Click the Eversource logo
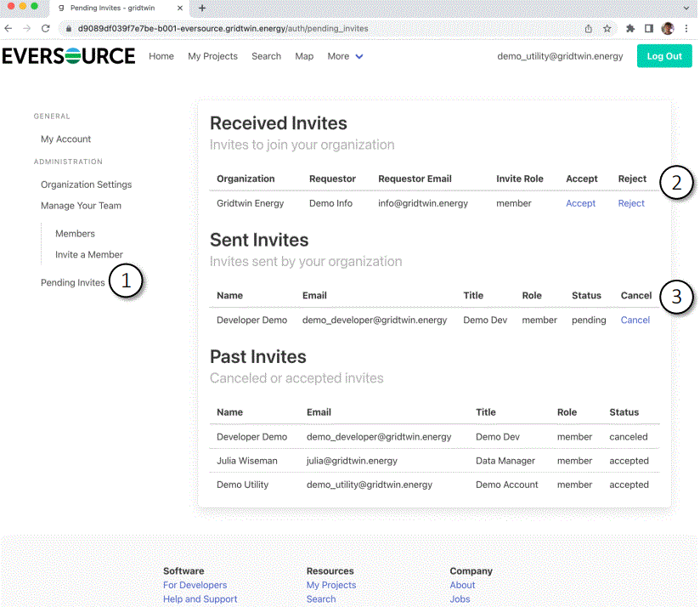This screenshot has width=700, height=607. point(67,56)
